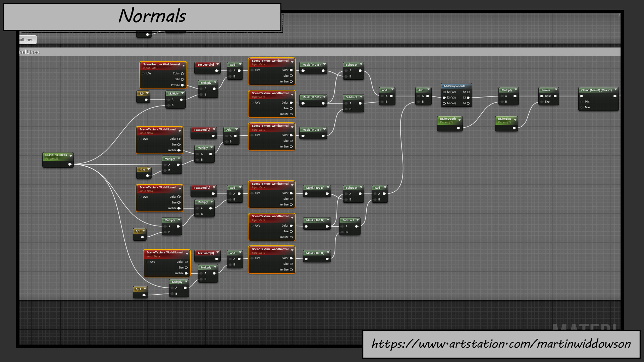644x362 pixels.
Task: Toggle the NLineThickness node collapse arrow
Action: click(71, 156)
